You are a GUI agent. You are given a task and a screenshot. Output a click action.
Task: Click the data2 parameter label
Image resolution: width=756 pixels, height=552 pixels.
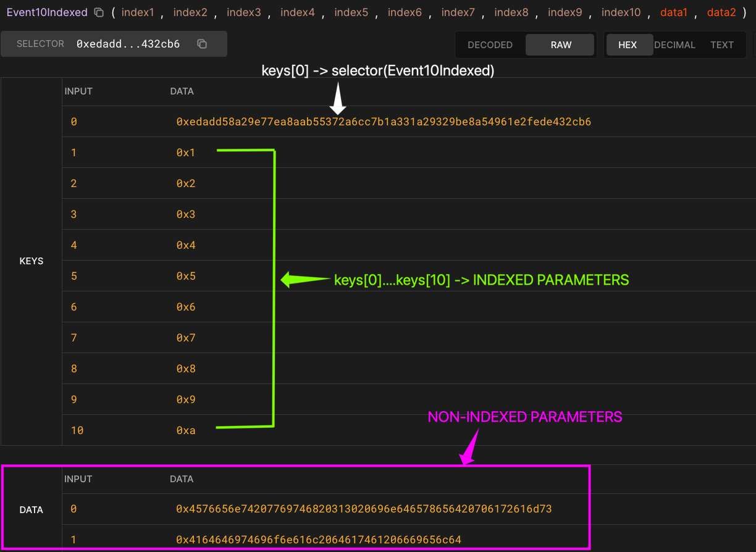click(721, 12)
